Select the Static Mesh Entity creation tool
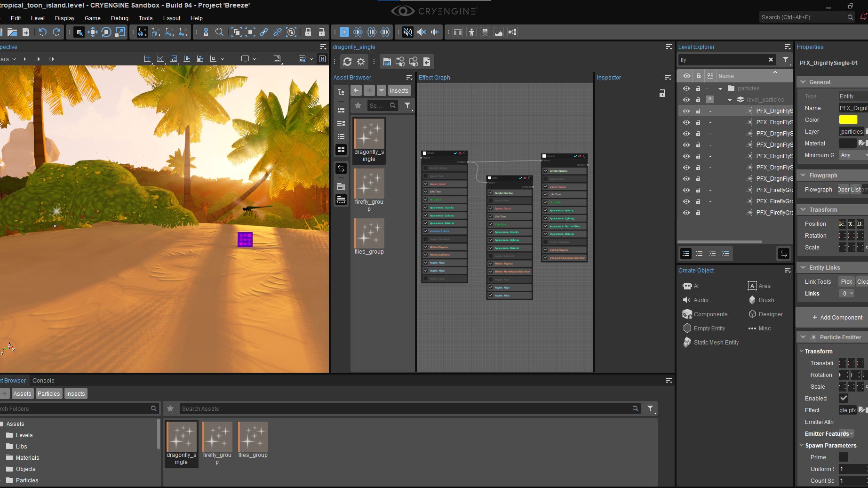The height and width of the screenshot is (488, 868). (716, 342)
